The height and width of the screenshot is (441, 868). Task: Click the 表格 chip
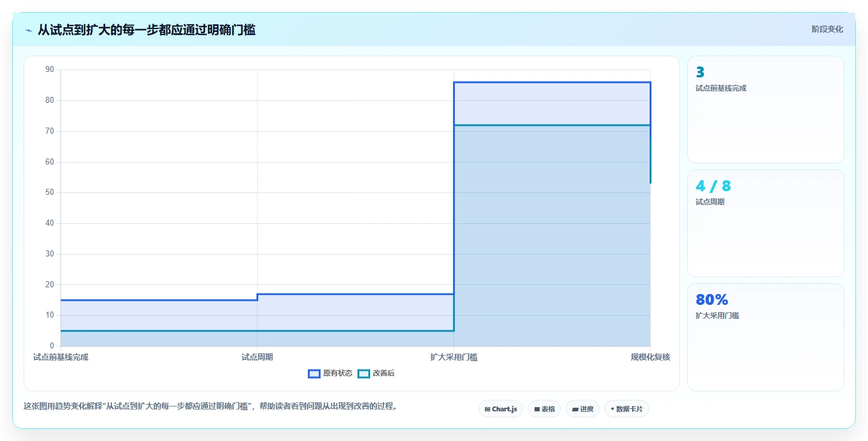[544, 409]
